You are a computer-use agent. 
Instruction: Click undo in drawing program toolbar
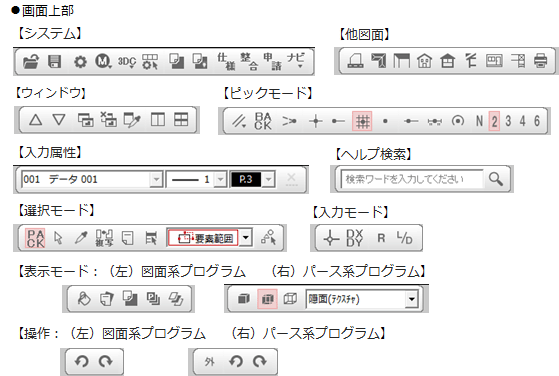point(82,361)
